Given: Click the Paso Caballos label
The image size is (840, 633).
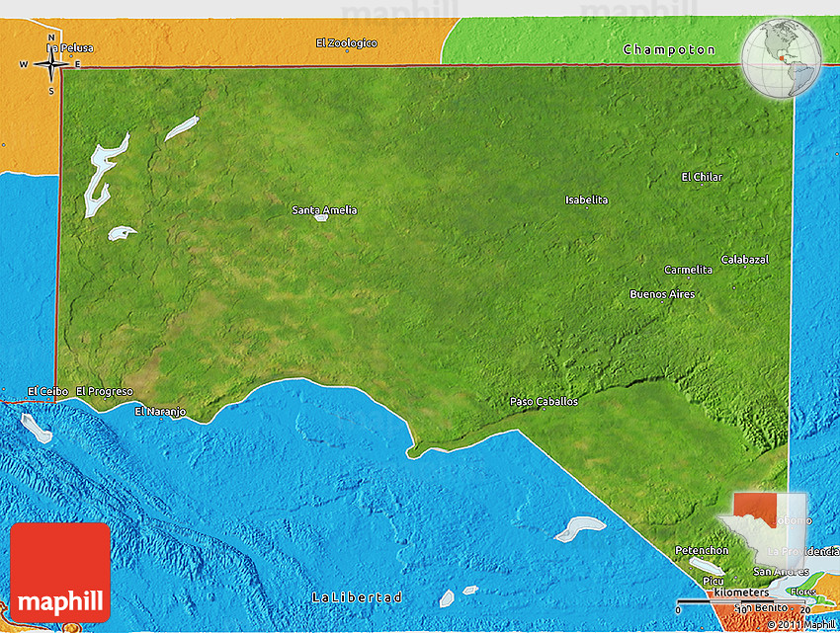Looking at the screenshot, I should click(x=544, y=402).
